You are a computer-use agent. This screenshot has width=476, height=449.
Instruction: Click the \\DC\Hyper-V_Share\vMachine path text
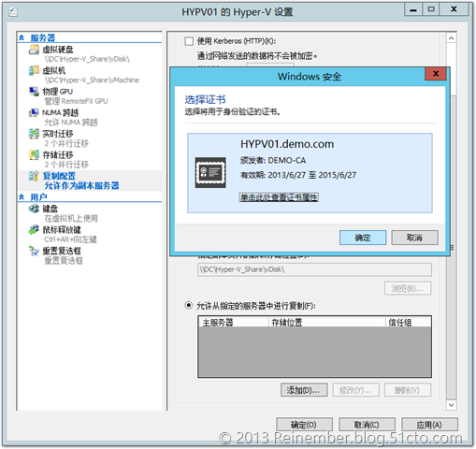point(92,80)
